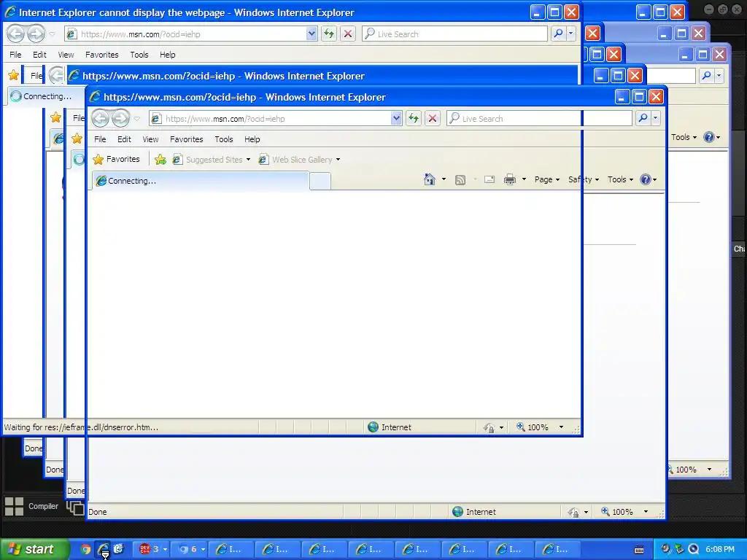747x560 pixels.
Task: Open File menu in 'cannot display the webpage' window
Action: tap(15, 55)
